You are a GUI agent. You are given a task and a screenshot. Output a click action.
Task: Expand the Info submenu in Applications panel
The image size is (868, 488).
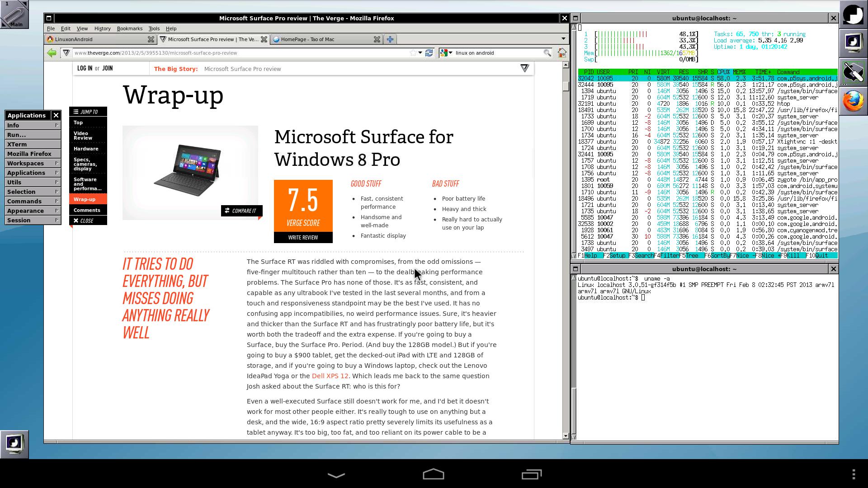[x=33, y=125]
